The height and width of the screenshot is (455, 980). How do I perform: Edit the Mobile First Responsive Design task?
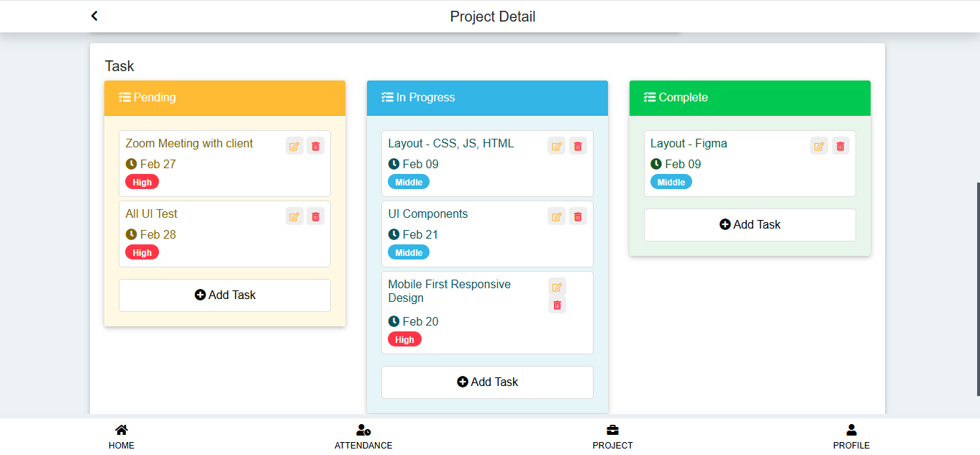[557, 287]
